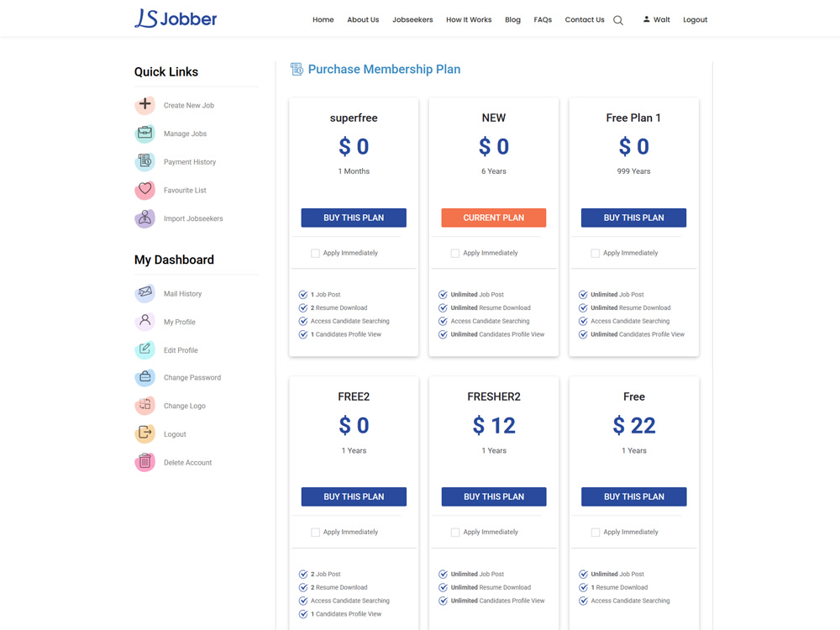Tick Apply Immediately on $22 Free plan
The height and width of the screenshot is (630, 840).
(x=596, y=532)
